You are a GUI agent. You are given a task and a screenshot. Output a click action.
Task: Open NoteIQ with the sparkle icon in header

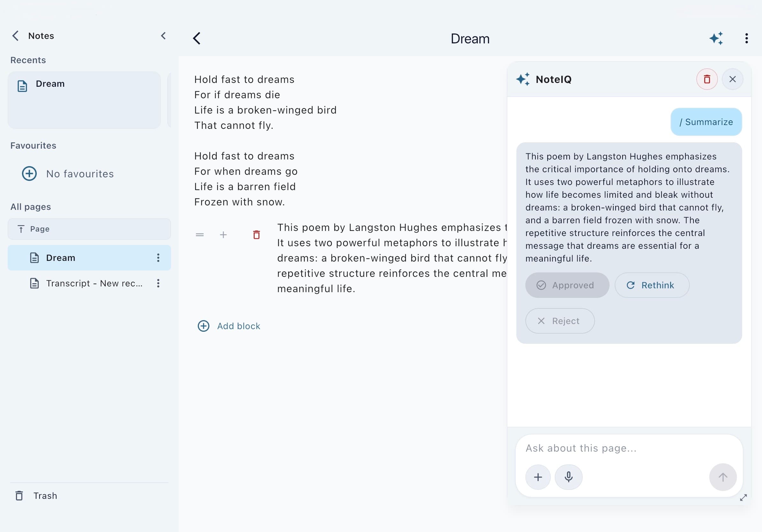(x=716, y=39)
